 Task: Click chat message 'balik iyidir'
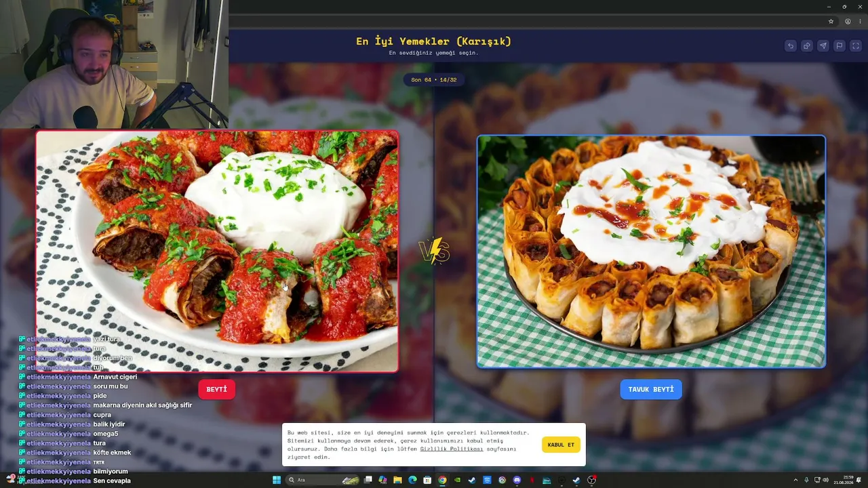click(109, 424)
